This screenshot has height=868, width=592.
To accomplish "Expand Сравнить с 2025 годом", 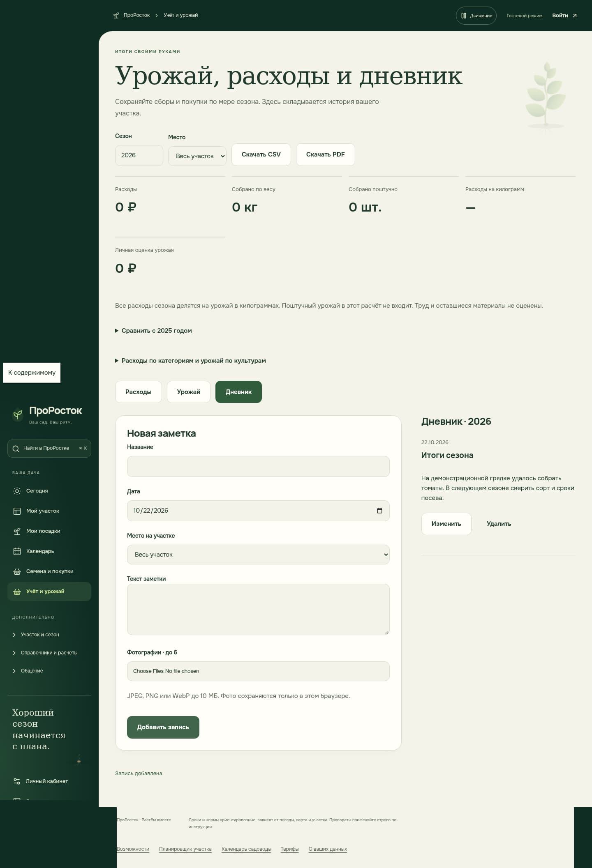I will (153, 331).
